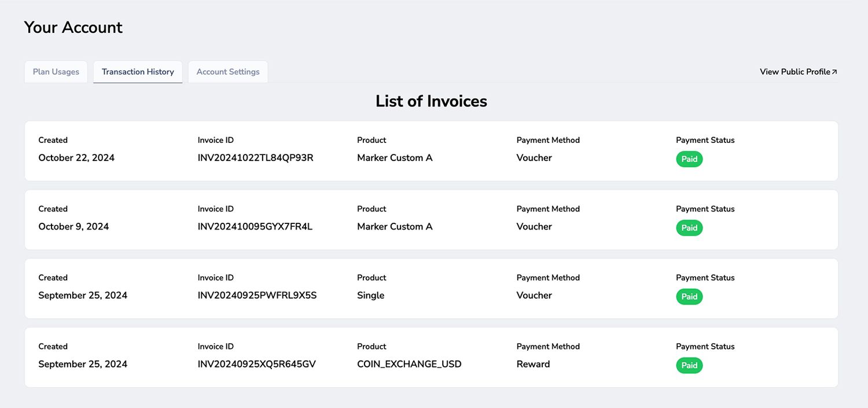Go to the Account Settings tab

228,72
